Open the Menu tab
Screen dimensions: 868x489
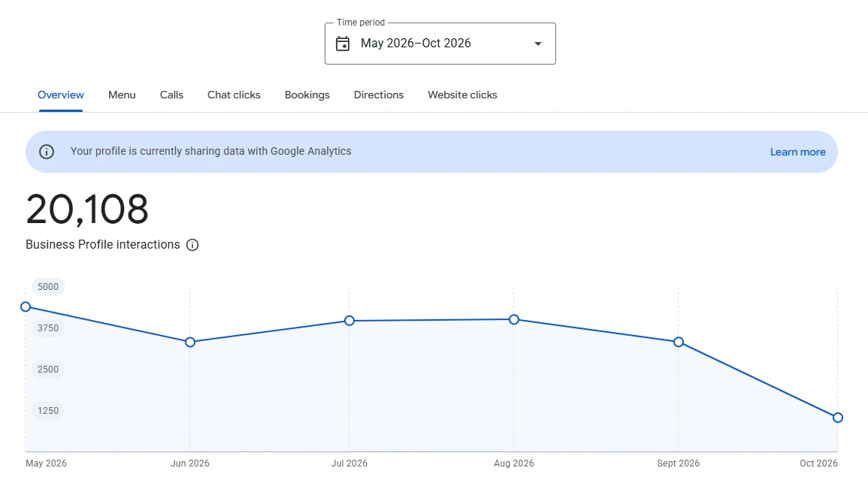(x=122, y=95)
